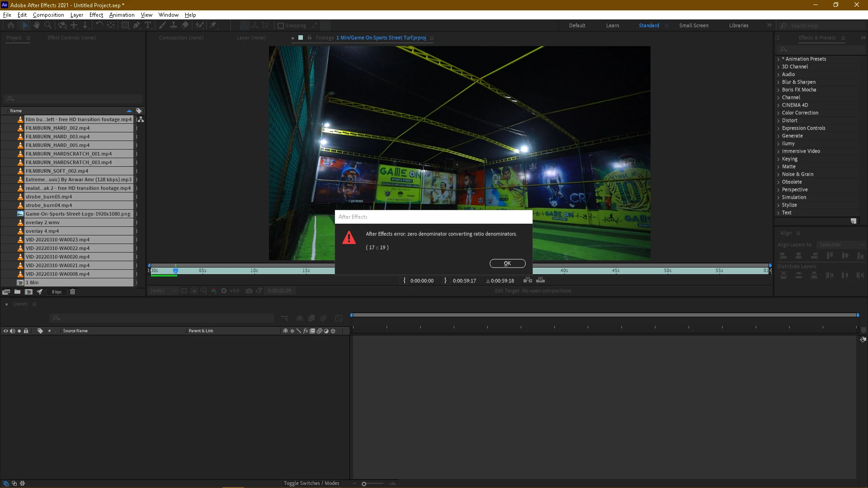
Task: Open the Composition menu
Action: point(48,15)
